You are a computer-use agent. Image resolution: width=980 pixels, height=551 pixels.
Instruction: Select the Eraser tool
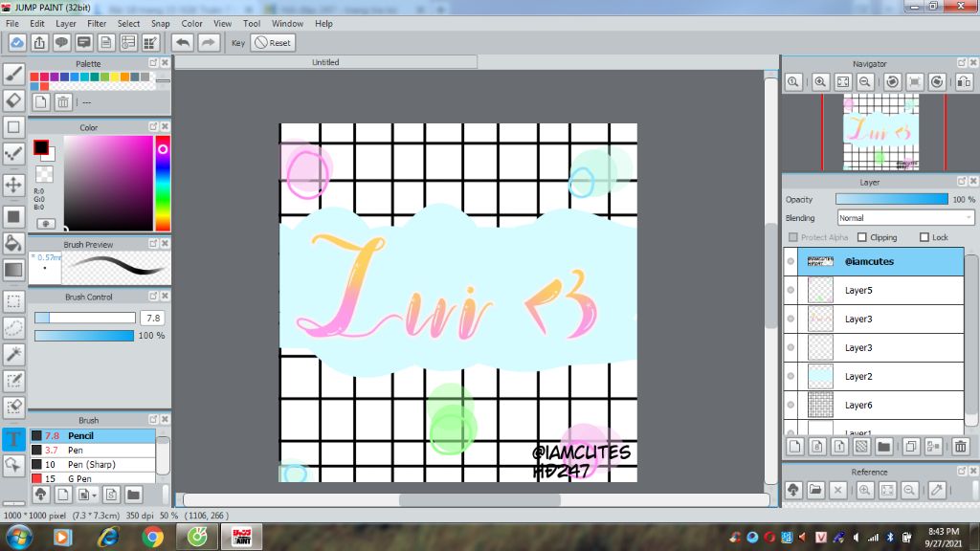click(13, 99)
